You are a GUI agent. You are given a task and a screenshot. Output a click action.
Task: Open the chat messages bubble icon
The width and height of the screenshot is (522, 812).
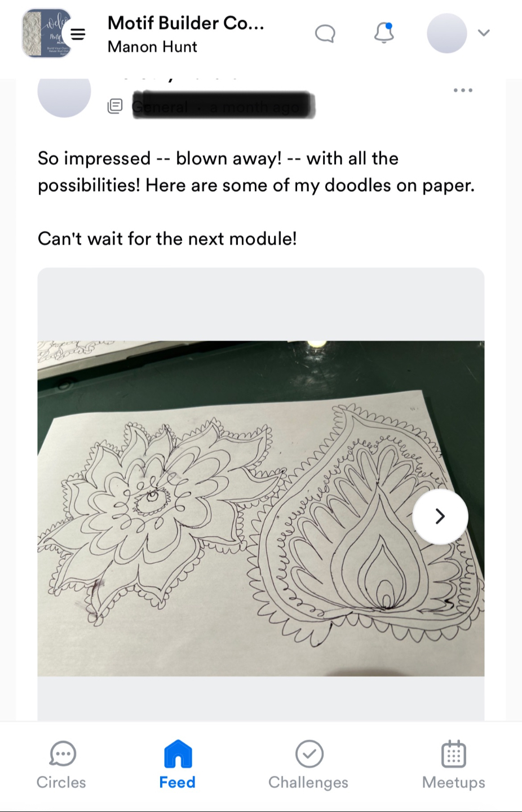coord(325,34)
